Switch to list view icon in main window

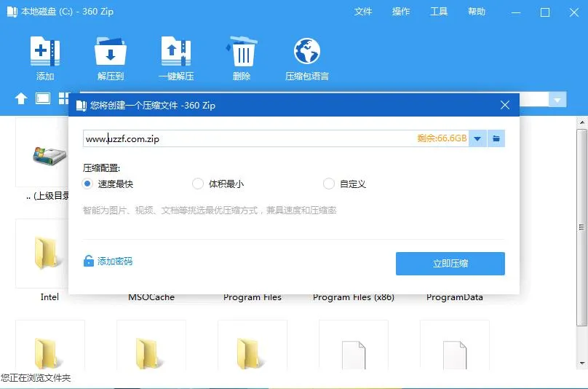(43, 98)
